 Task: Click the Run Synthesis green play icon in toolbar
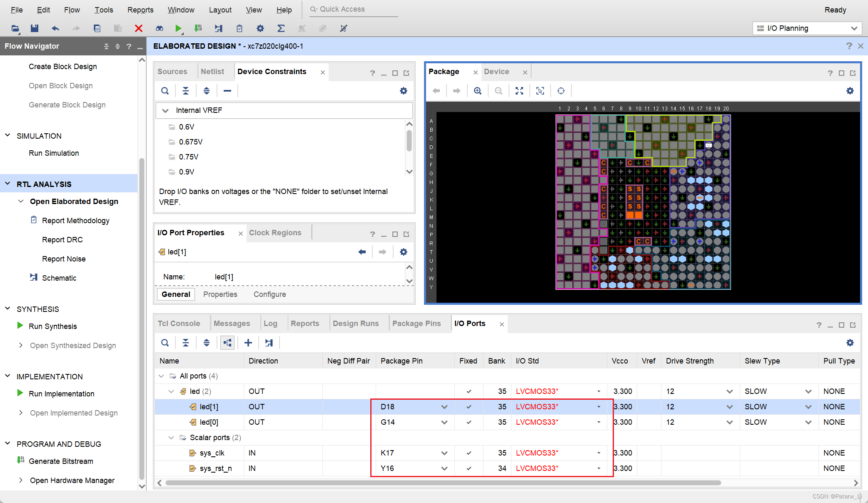point(178,28)
